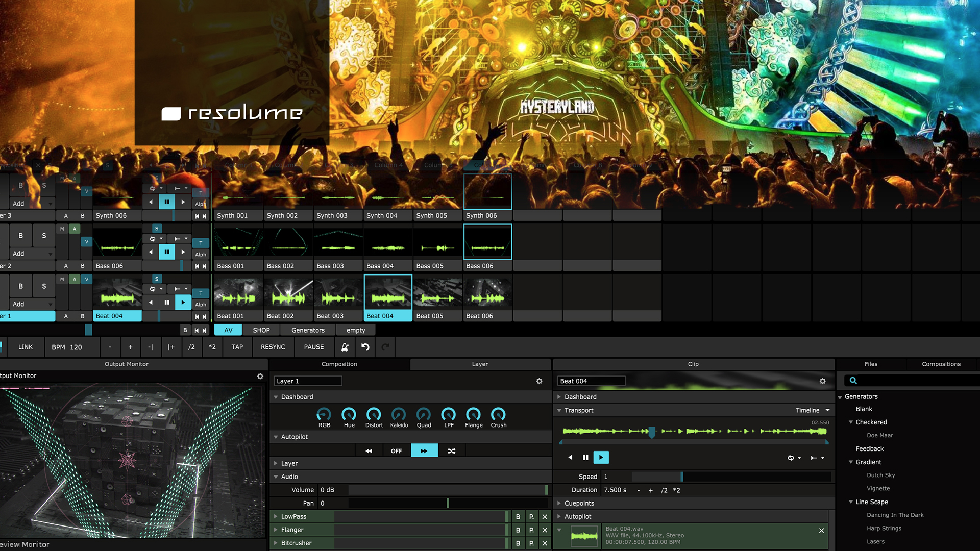Image resolution: width=980 pixels, height=551 pixels.
Task: Open the Compositions tab
Action: pyautogui.click(x=941, y=364)
